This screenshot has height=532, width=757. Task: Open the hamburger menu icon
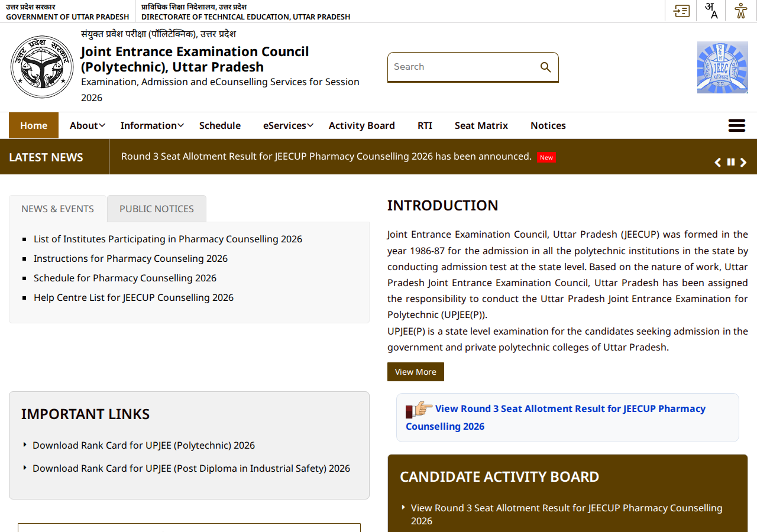click(x=736, y=125)
